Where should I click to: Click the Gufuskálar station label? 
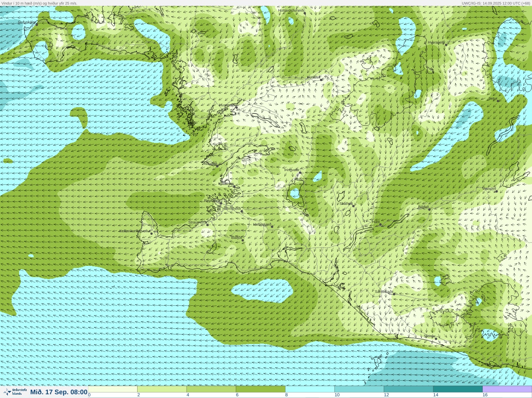tap(27, 22)
